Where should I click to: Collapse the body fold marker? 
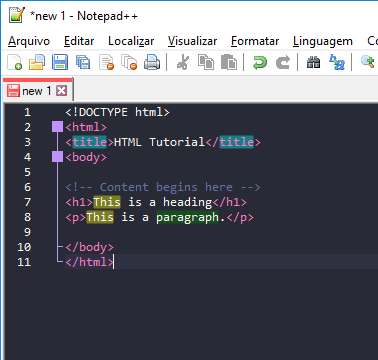tap(57, 157)
